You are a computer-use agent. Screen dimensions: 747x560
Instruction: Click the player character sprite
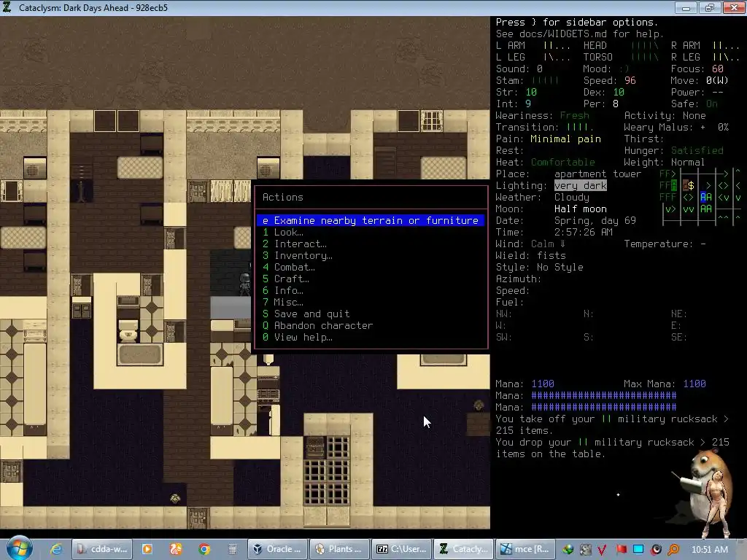[x=245, y=284]
